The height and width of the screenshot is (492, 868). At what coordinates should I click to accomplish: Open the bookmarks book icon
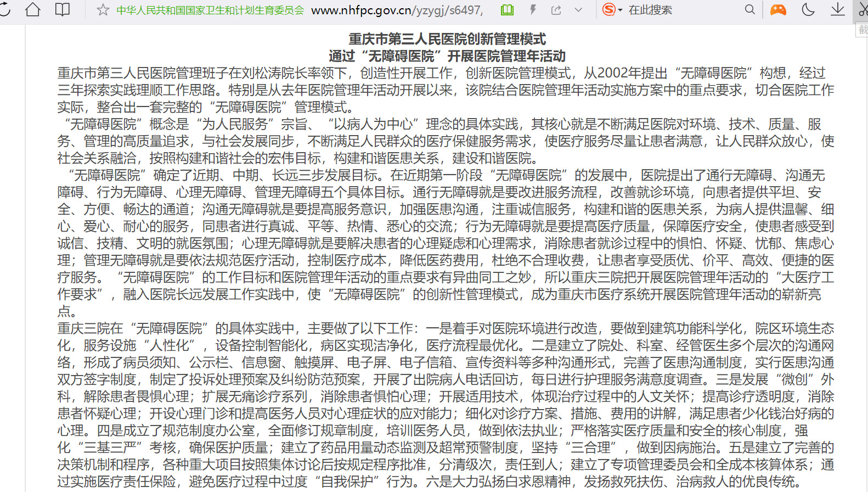pyautogui.click(x=63, y=10)
